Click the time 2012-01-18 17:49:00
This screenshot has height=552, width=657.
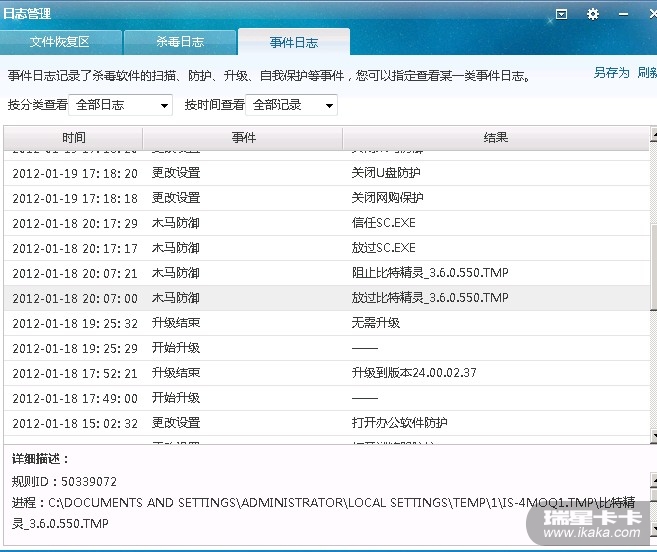[x=75, y=398]
